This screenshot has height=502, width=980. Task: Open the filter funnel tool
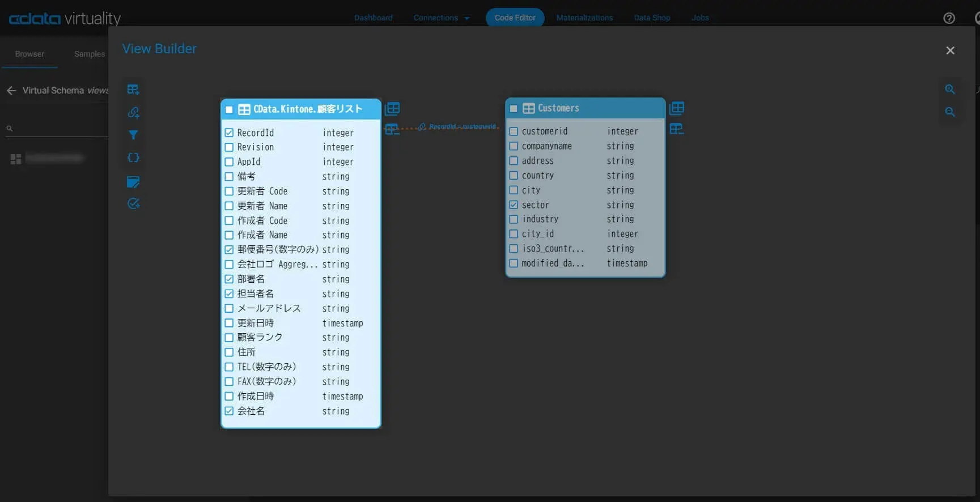(133, 135)
